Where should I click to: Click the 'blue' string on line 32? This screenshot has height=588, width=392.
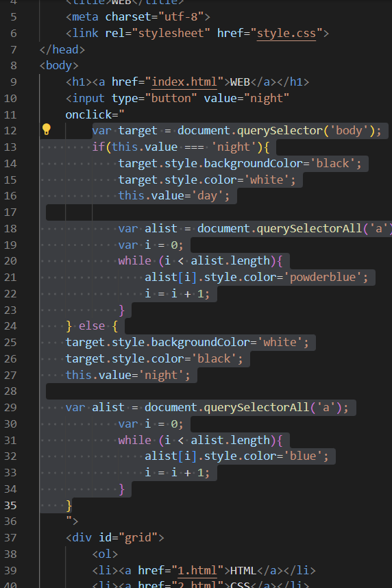(x=302, y=456)
